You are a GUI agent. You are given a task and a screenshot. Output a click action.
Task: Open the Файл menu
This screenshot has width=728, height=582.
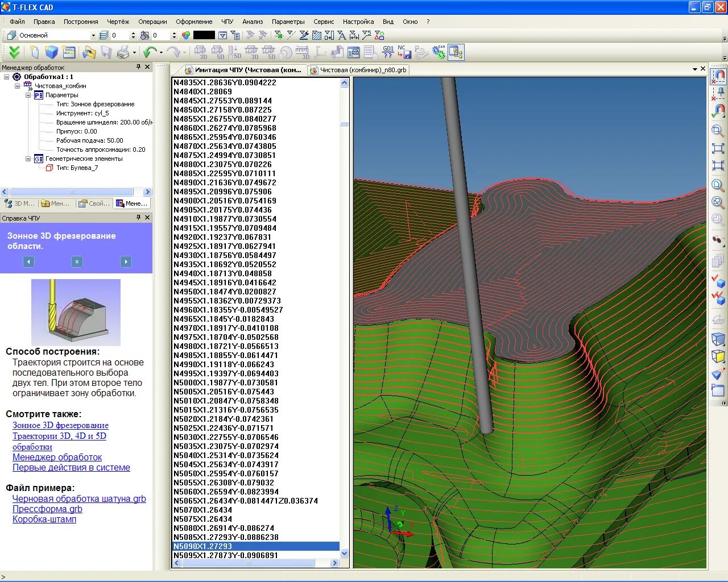17,22
